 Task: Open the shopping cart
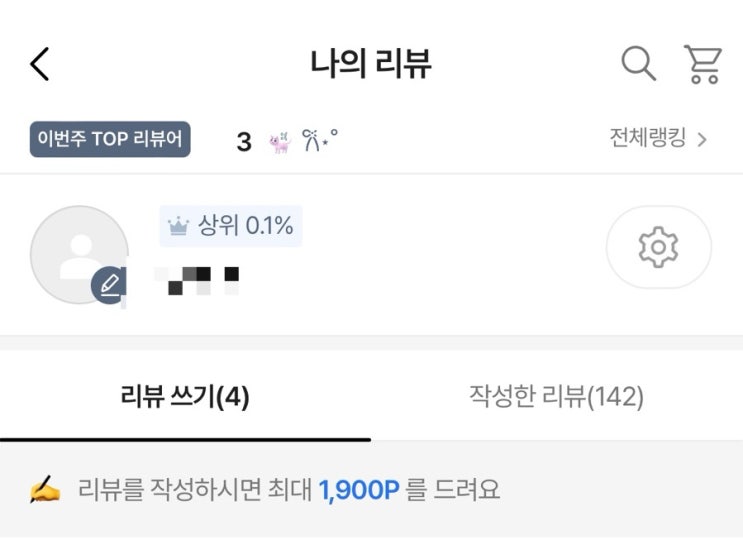703,64
